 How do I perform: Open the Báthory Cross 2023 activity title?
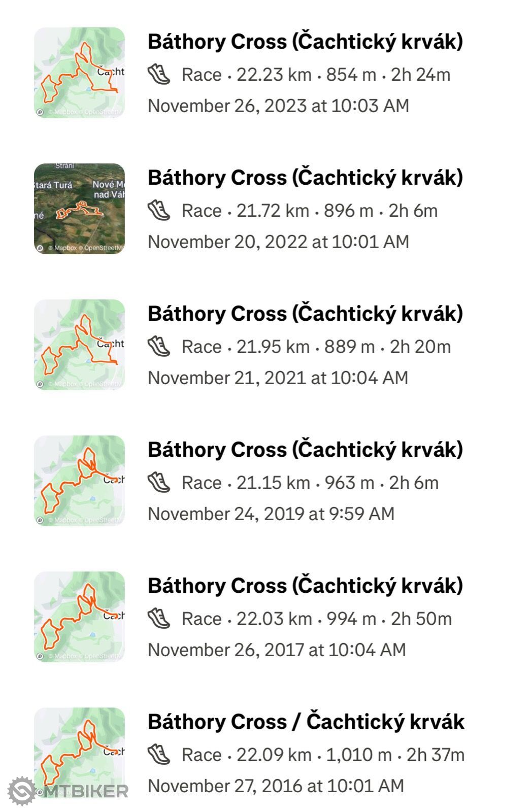pos(305,41)
